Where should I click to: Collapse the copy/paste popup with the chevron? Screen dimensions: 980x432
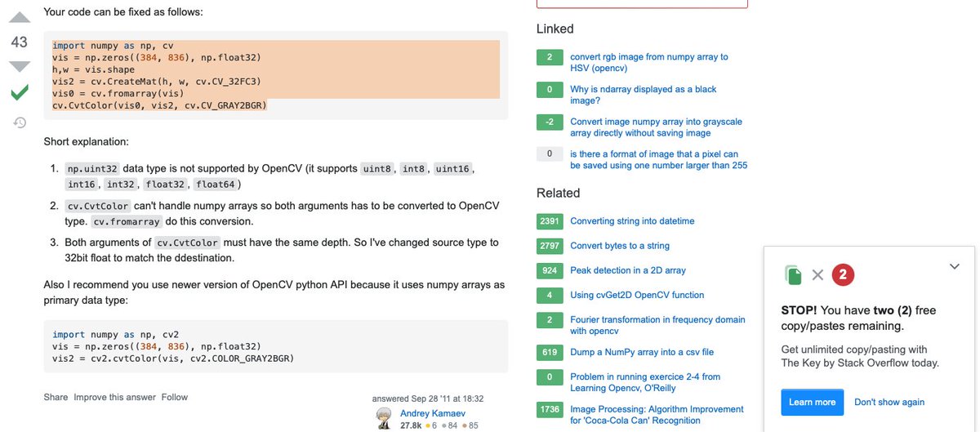click(x=955, y=266)
